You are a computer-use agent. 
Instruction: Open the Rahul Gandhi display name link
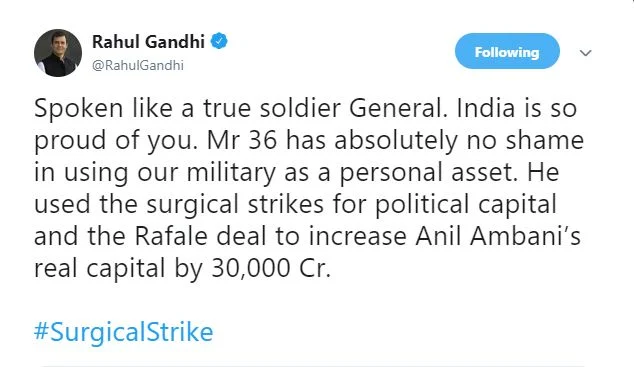(x=148, y=41)
